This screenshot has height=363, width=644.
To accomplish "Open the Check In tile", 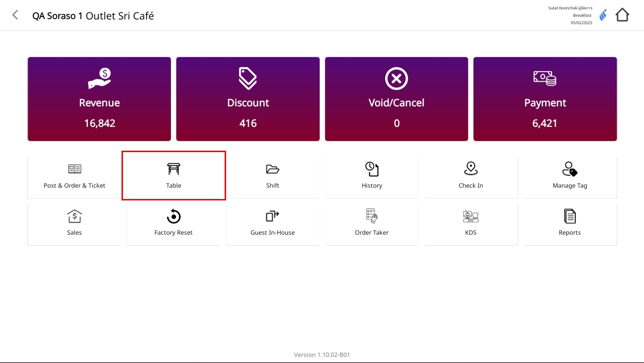I will click(x=471, y=177).
